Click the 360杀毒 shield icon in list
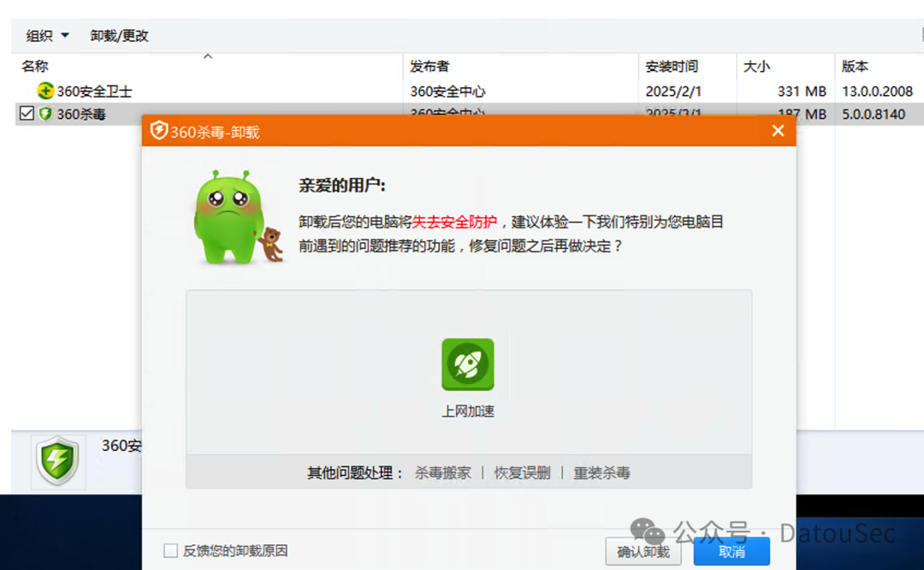The height and width of the screenshot is (570, 924). 45,114
